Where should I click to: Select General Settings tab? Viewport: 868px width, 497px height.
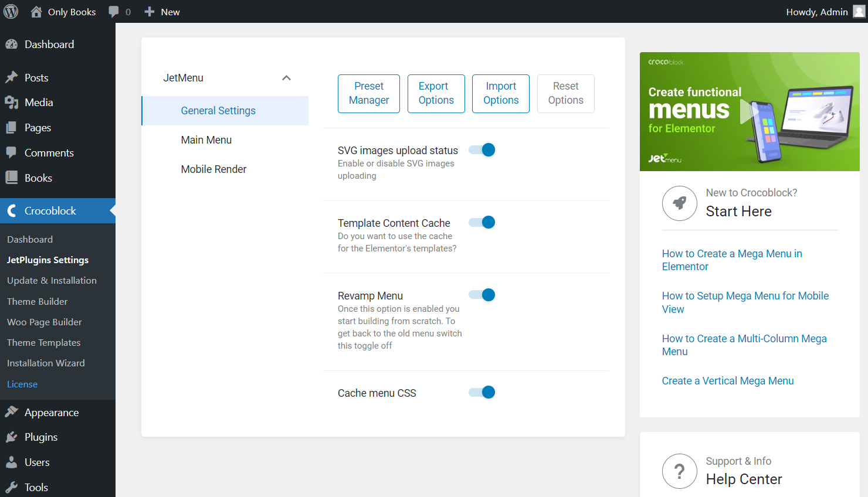225,111
